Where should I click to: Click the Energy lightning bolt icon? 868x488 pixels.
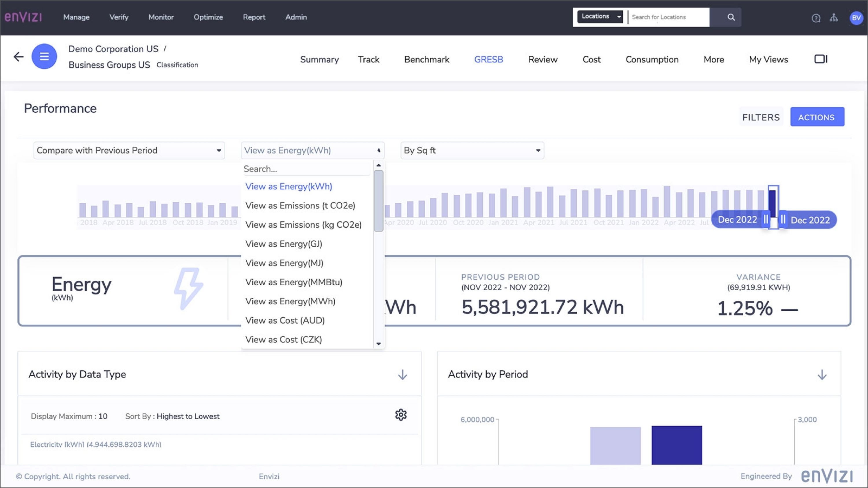click(188, 289)
